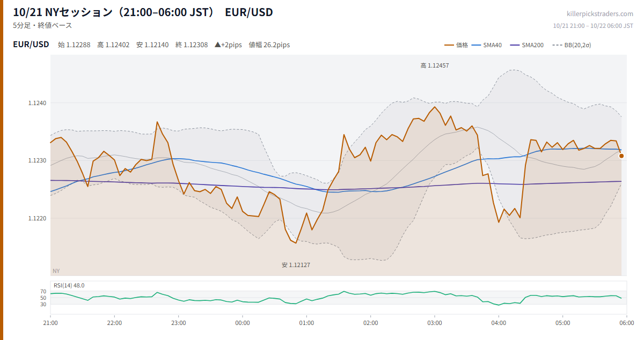Click the RSI 70 level label
Viewport: 644px width, 340px height.
(43, 292)
